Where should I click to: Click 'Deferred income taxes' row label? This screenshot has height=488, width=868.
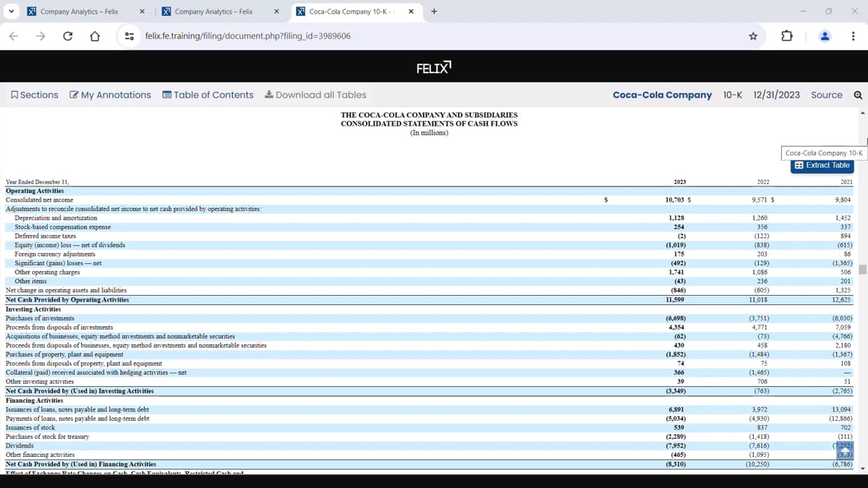(x=46, y=236)
